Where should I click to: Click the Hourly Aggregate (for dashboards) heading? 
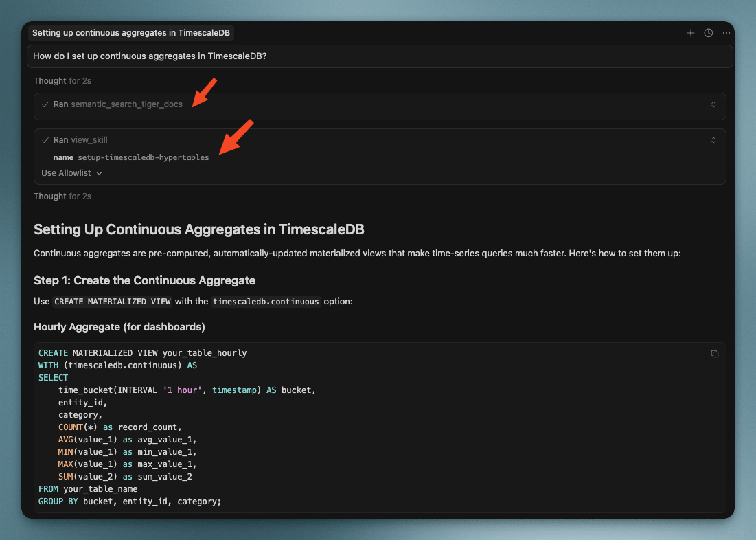click(x=119, y=326)
